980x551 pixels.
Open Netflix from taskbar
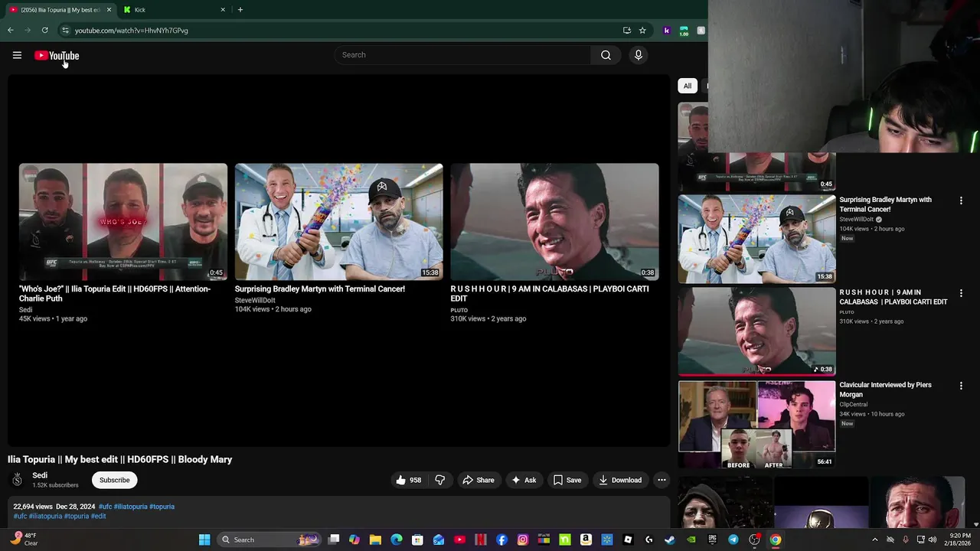(x=481, y=540)
